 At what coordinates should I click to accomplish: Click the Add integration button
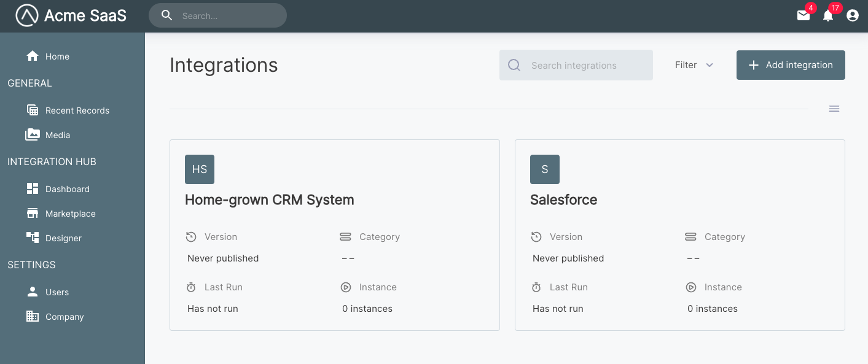click(x=791, y=64)
